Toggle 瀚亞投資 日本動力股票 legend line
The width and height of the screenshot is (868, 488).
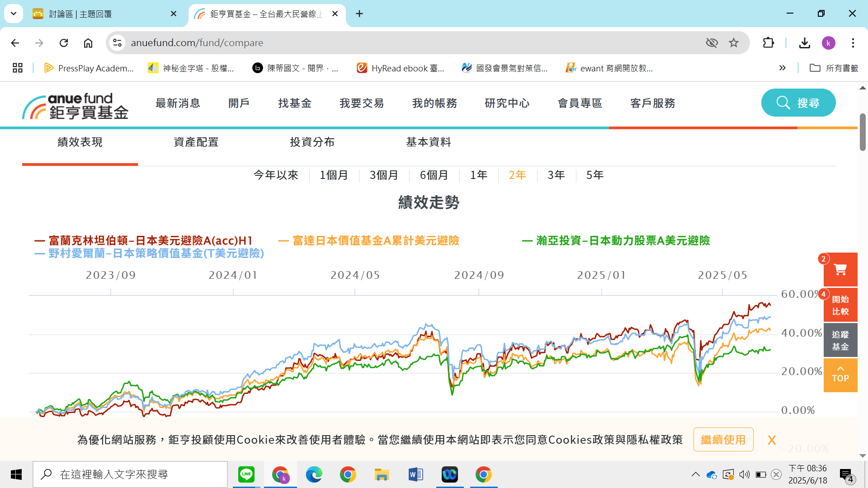[616, 241]
